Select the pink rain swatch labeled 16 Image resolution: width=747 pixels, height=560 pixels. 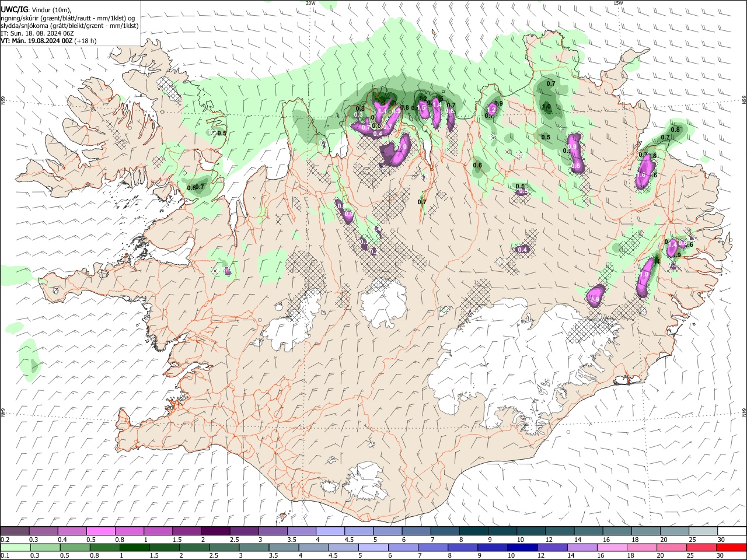612,547
